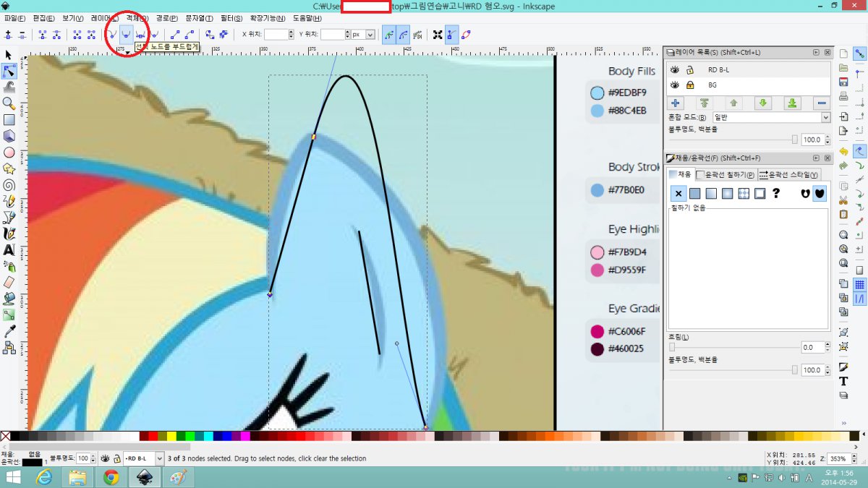Open the 경로(P) Path menu
The height and width of the screenshot is (488, 868).
167,18
